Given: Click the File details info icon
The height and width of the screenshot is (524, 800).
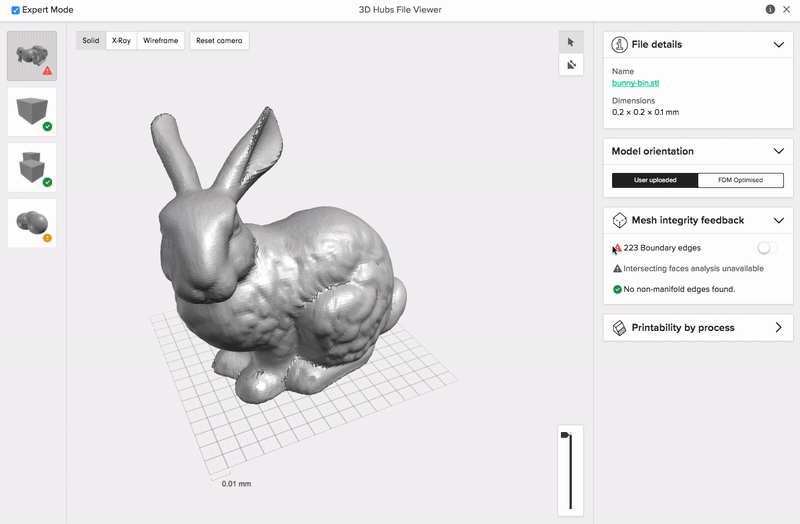Looking at the screenshot, I should coord(620,45).
